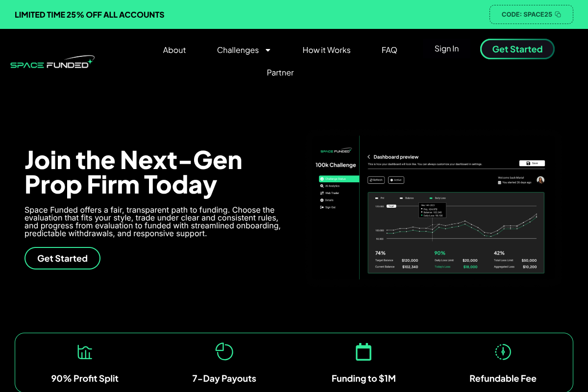Image resolution: width=588 pixels, height=392 pixels.
Task: Click the user avatar photo in dashboard preview
Action: point(540,180)
